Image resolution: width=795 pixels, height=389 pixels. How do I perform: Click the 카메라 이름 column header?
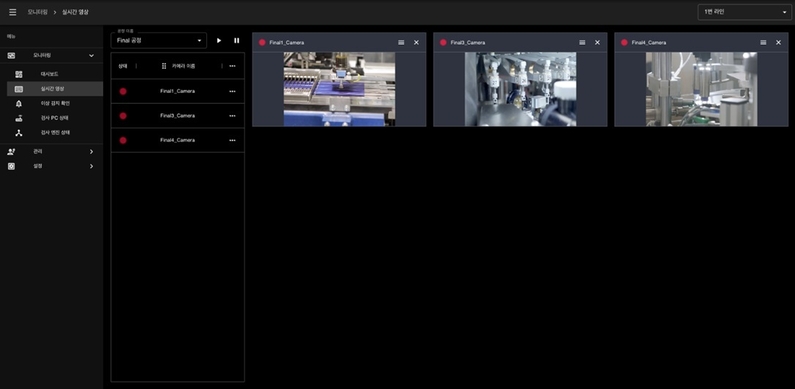coord(184,66)
